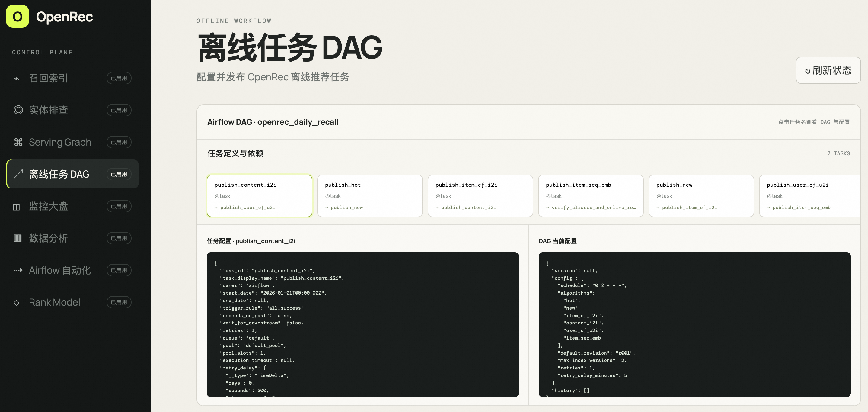868x412 pixels.
Task: Click the 离线任务 DAG arrow icon
Action: pos(18,174)
